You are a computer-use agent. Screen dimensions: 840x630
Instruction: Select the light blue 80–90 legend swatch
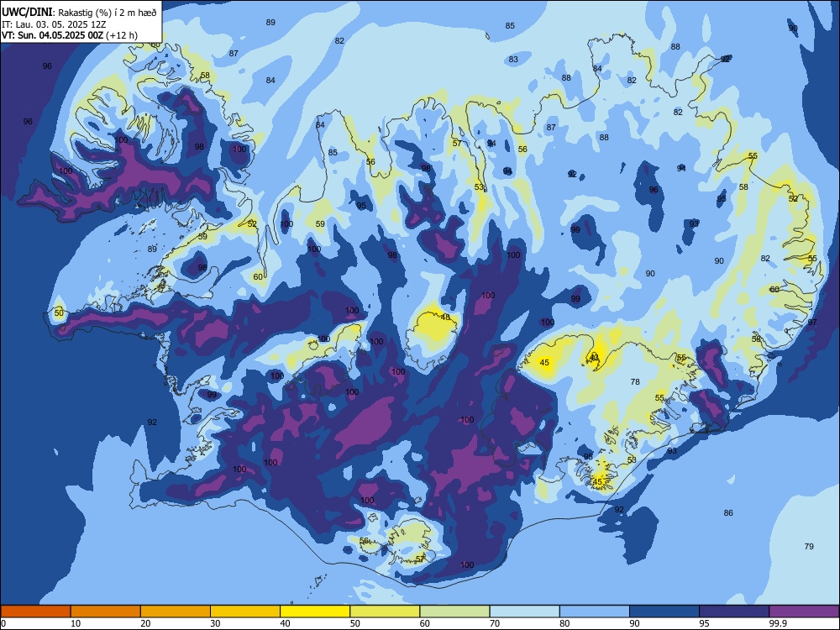tap(595, 612)
